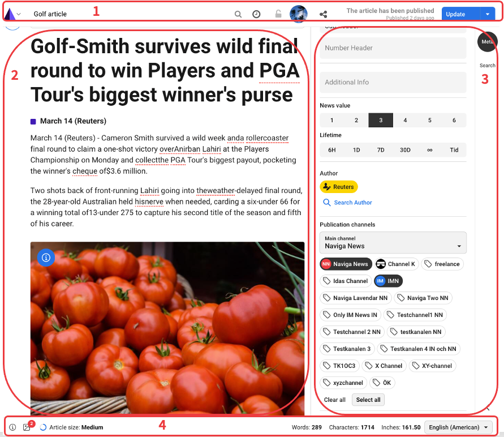Open image issues icon with red badge

click(x=27, y=427)
